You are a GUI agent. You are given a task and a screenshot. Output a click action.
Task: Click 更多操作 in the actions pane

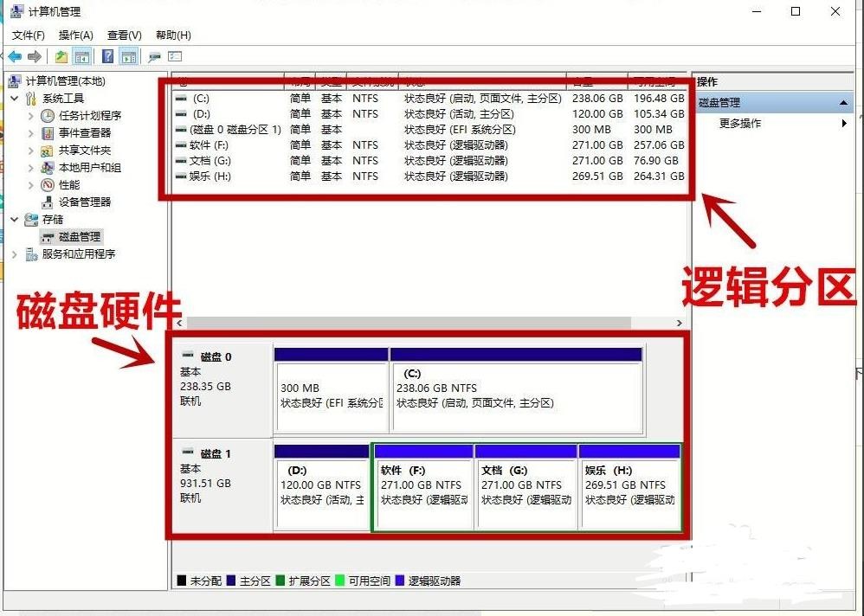tap(740, 124)
